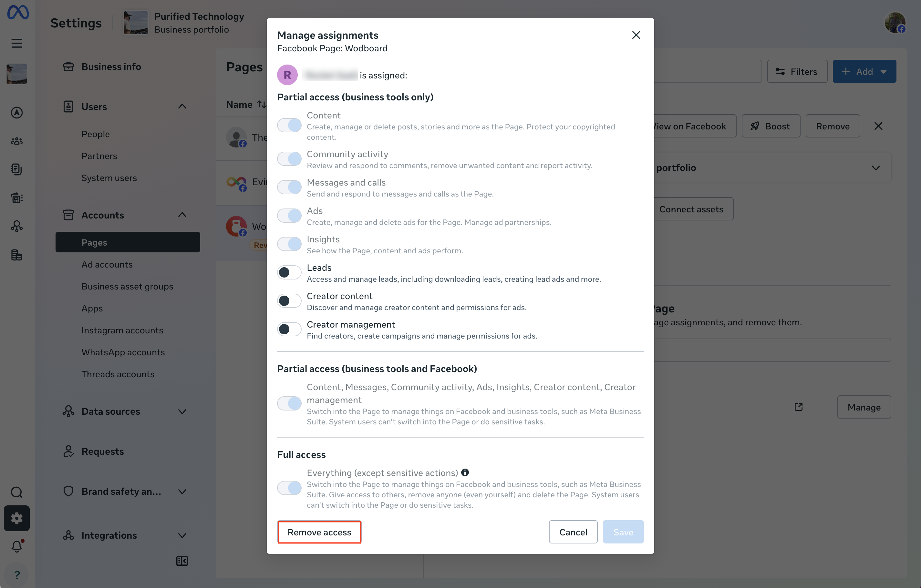The height and width of the screenshot is (588, 921).
Task: Click the Meta logo icon
Action: coord(17,13)
